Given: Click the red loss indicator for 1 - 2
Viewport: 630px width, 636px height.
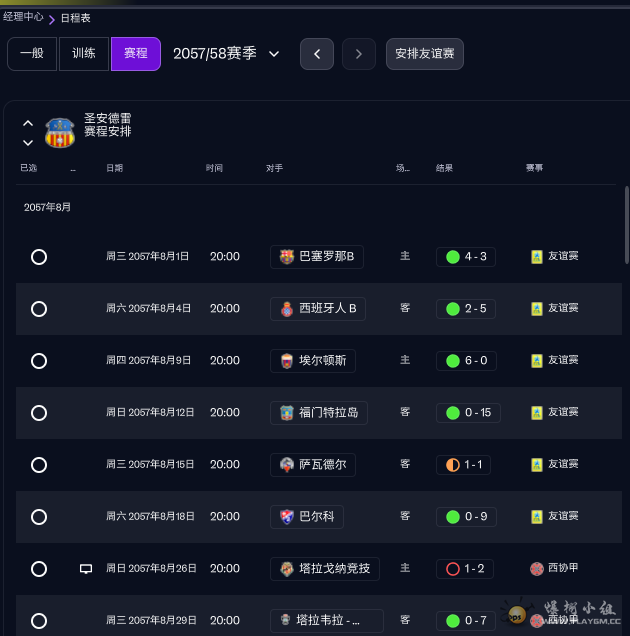Looking at the screenshot, I should point(453,569).
